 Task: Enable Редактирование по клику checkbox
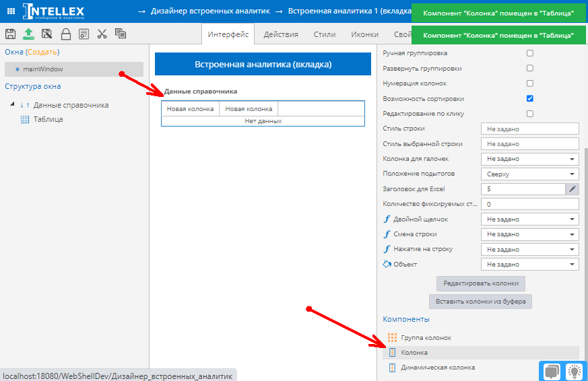pyautogui.click(x=530, y=114)
